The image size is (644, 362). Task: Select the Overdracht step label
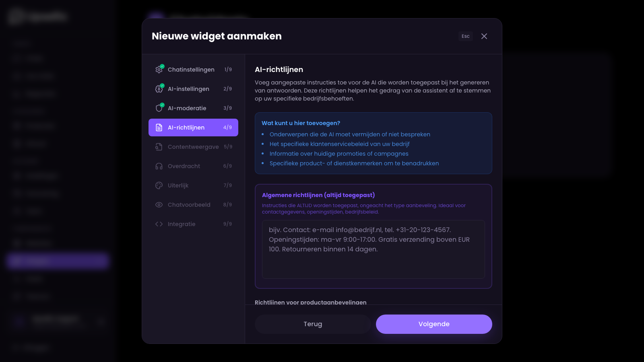(184, 166)
